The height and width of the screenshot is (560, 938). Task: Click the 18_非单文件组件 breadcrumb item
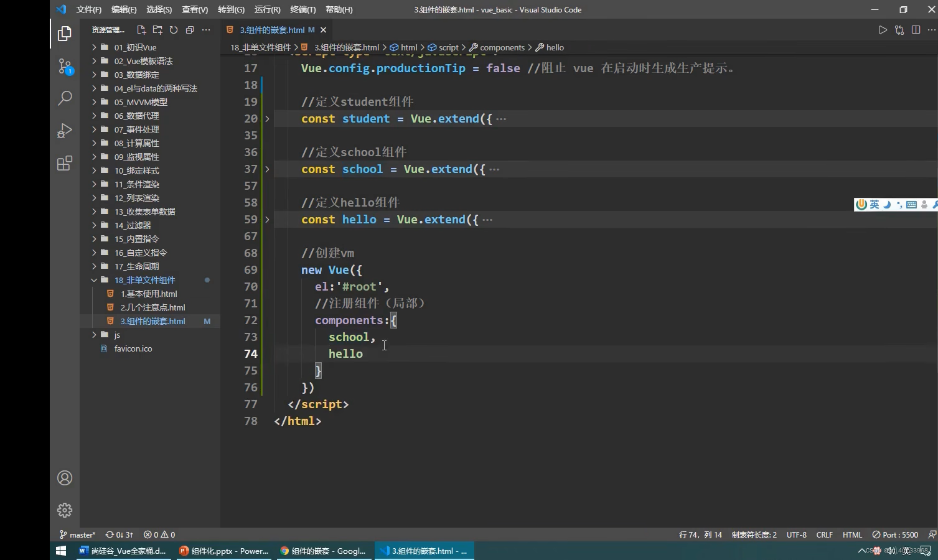[260, 47]
